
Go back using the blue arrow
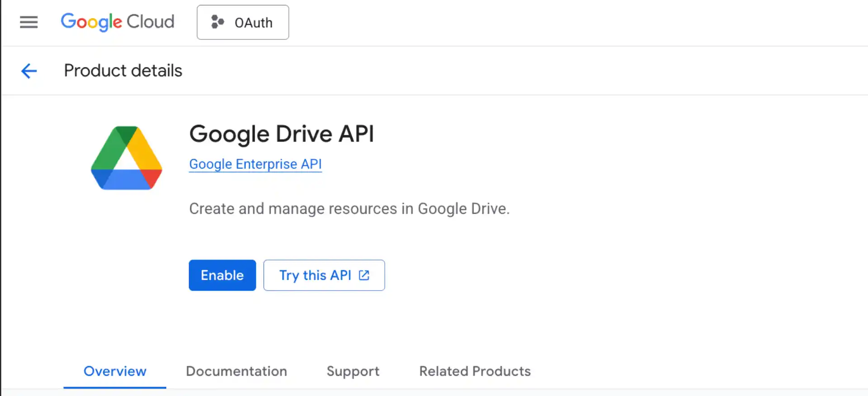pyautogui.click(x=29, y=71)
